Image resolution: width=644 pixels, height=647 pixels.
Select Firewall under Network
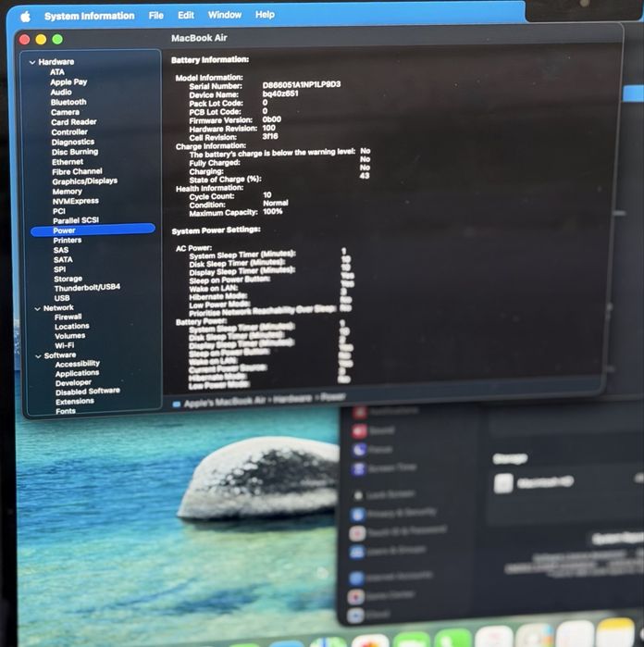coord(68,317)
